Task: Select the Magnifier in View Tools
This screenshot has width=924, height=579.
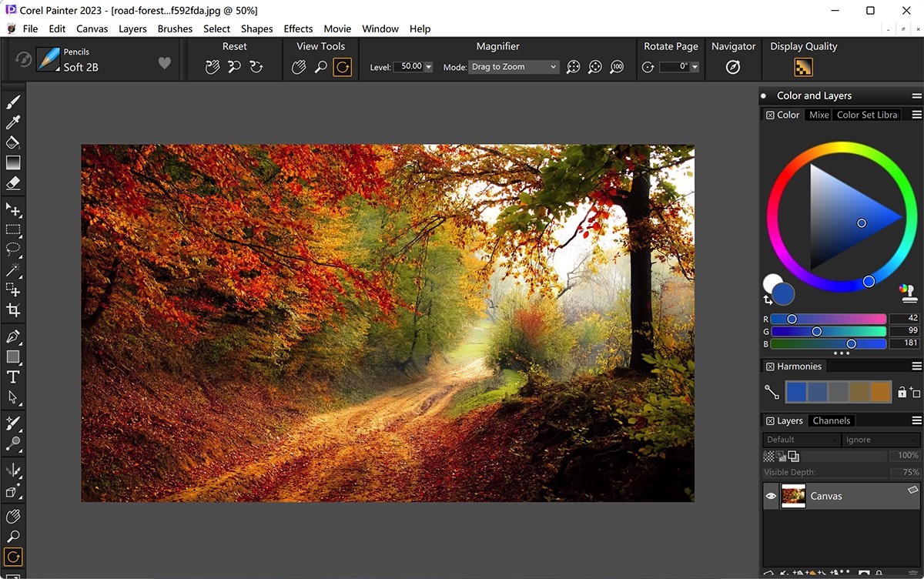Action: click(321, 67)
